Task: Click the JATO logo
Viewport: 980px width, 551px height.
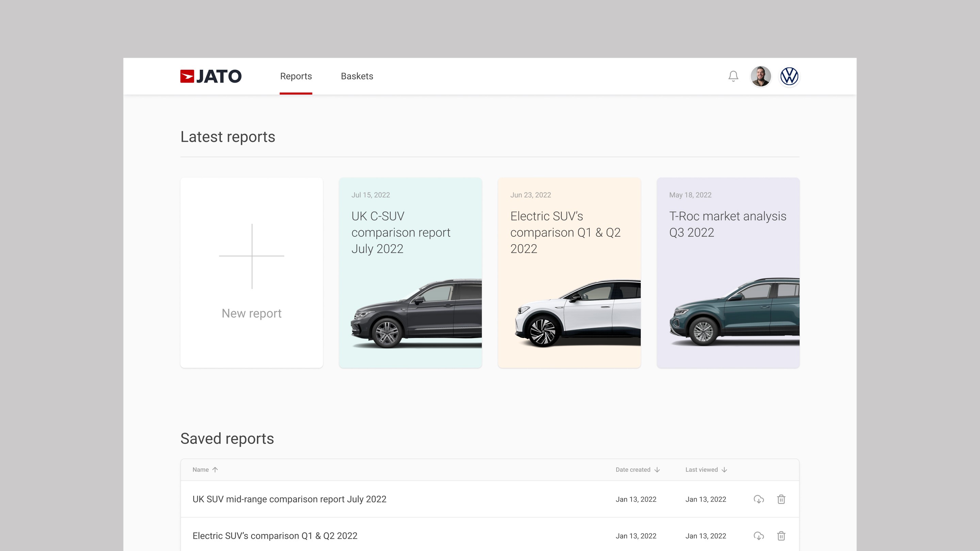Action: 211,76
